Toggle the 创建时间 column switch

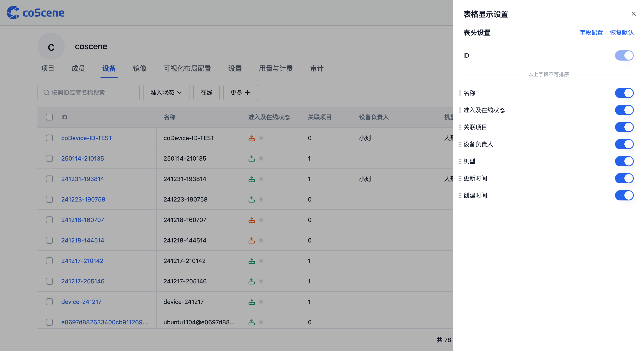point(624,195)
